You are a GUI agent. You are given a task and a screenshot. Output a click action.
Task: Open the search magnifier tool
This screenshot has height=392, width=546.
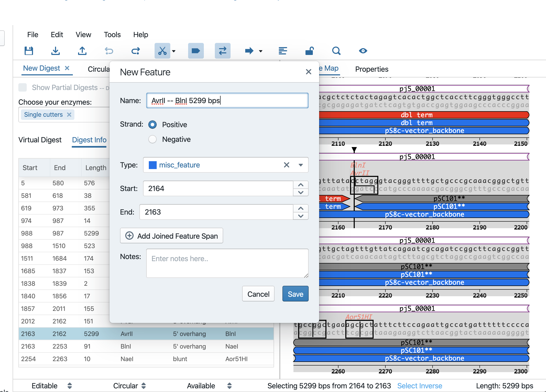(x=336, y=51)
